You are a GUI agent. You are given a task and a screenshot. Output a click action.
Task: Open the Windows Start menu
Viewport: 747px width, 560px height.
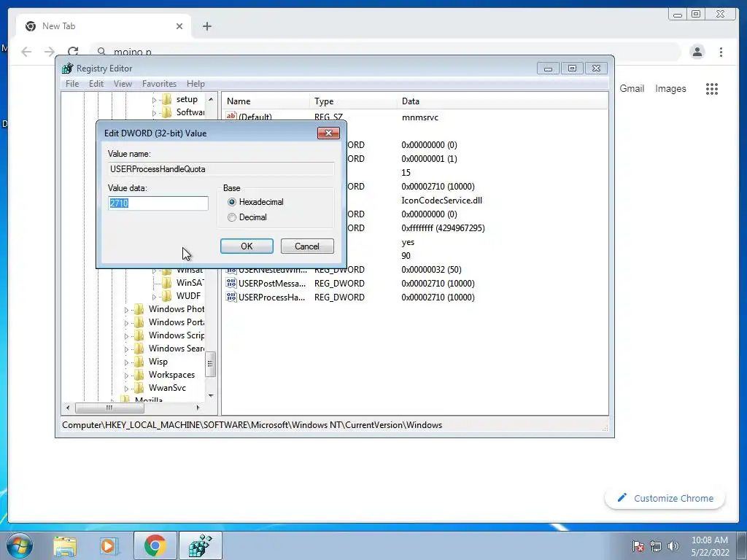click(20, 545)
